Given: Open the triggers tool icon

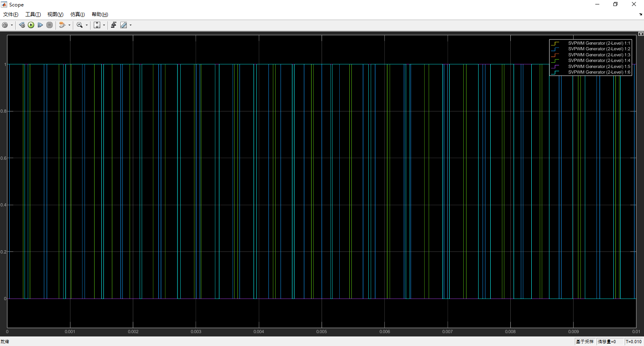Looking at the screenshot, I should [x=114, y=25].
